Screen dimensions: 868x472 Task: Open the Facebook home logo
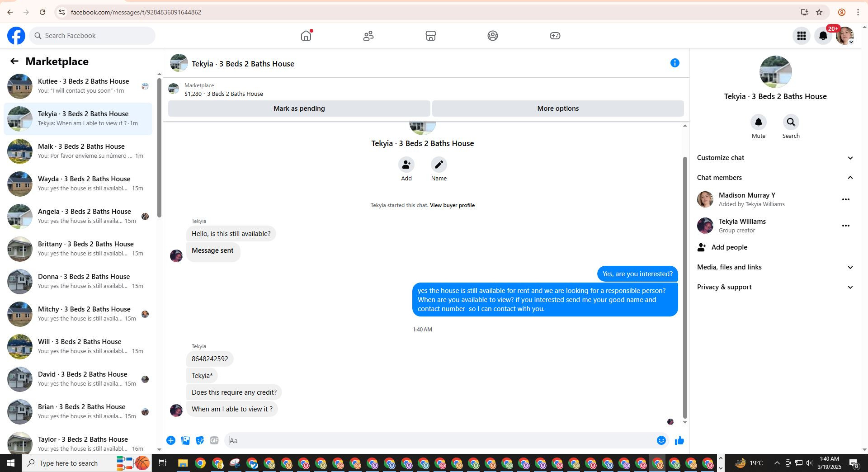(16, 36)
